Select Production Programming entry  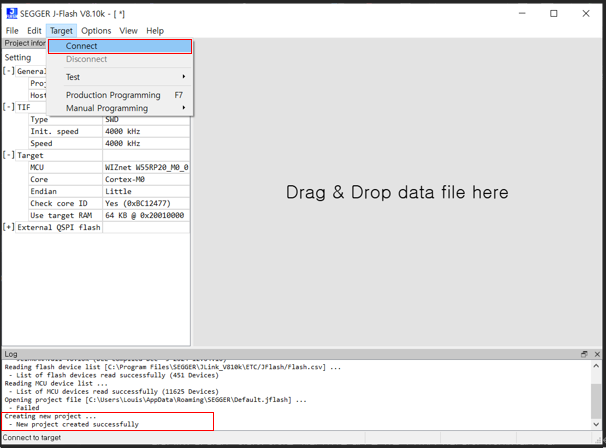(120, 95)
